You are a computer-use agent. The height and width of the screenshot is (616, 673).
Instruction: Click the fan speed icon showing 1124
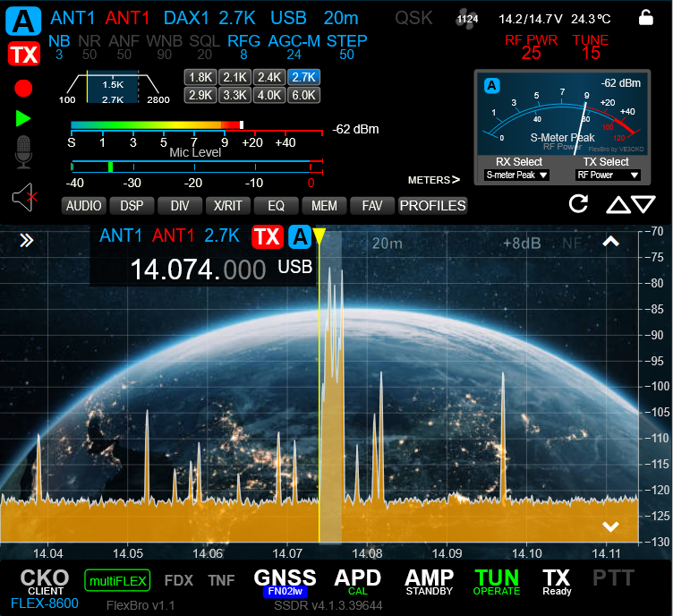(x=467, y=19)
